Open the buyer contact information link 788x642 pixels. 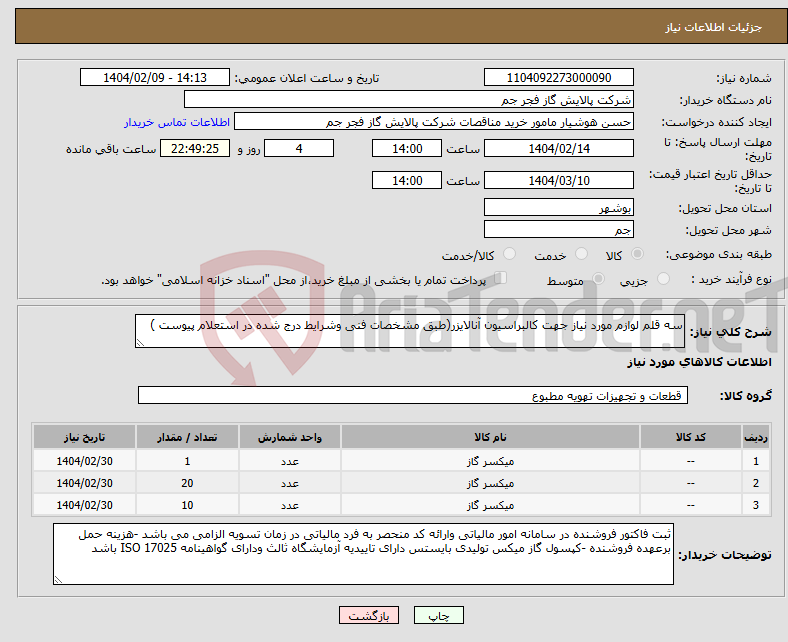(x=177, y=122)
